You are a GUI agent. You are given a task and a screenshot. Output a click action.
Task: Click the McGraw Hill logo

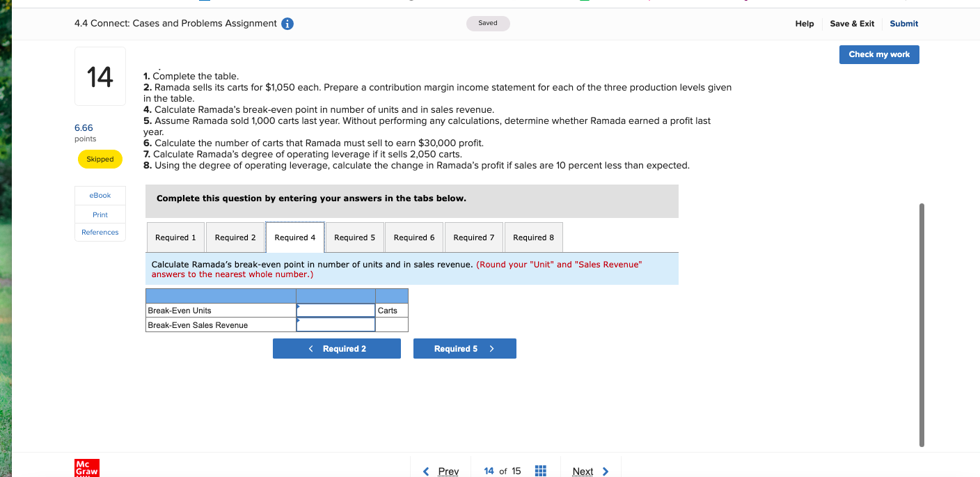click(x=86, y=468)
